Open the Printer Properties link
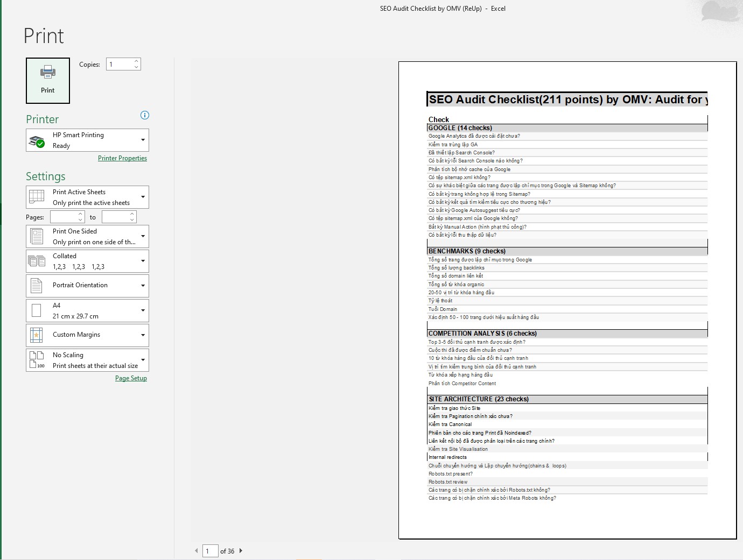Viewport: 743px width, 560px height. 122,158
